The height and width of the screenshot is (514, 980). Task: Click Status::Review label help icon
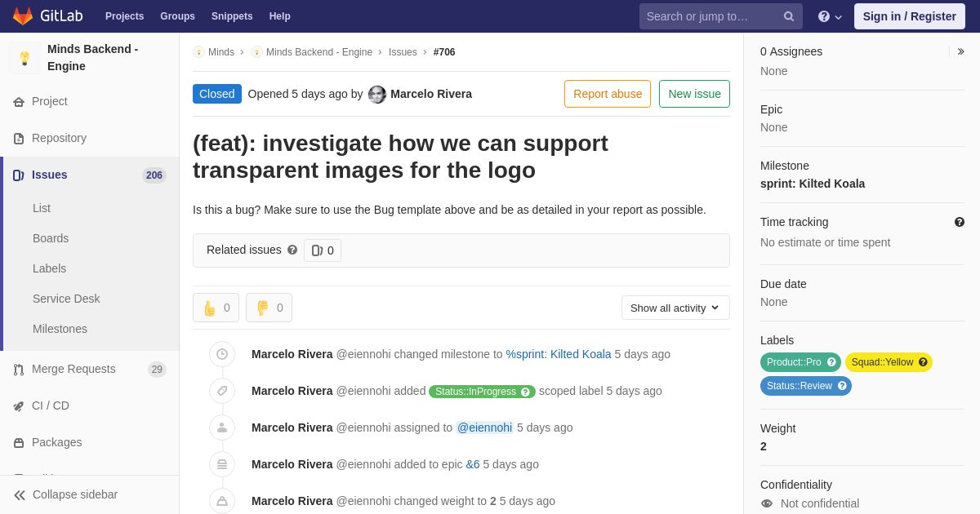coord(842,386)
